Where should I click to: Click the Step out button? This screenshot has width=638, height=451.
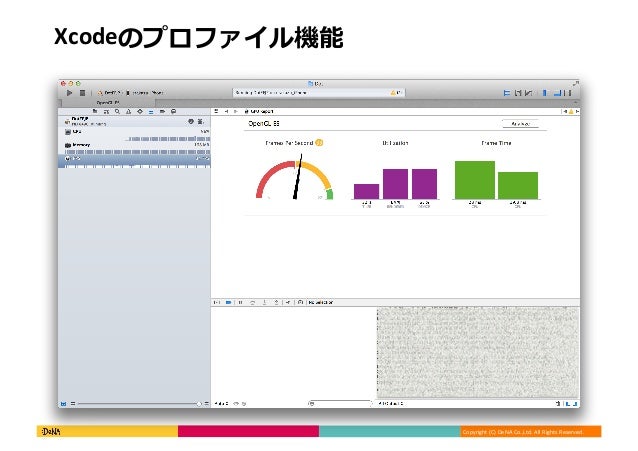click(276, 302)
